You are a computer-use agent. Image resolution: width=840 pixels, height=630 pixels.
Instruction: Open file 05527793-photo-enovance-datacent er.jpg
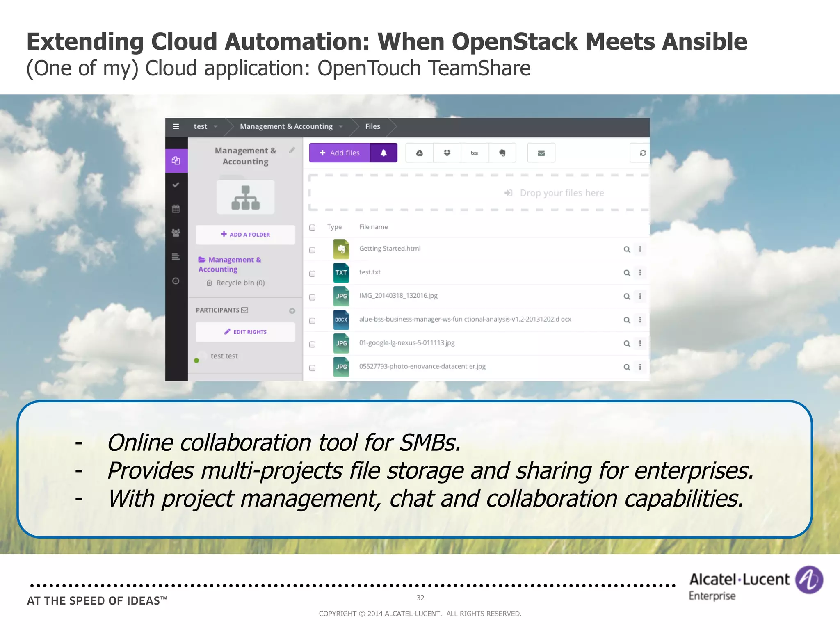pos(422,366)
